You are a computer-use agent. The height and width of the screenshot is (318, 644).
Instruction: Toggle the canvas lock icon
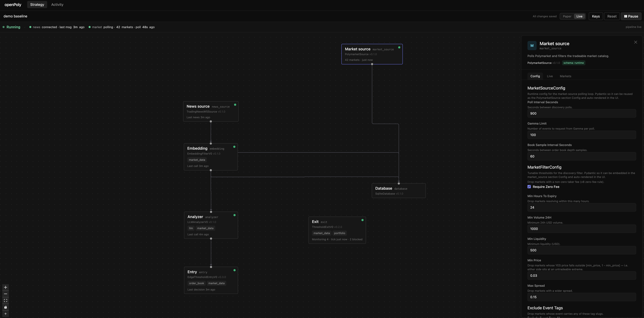click(6, 307)
